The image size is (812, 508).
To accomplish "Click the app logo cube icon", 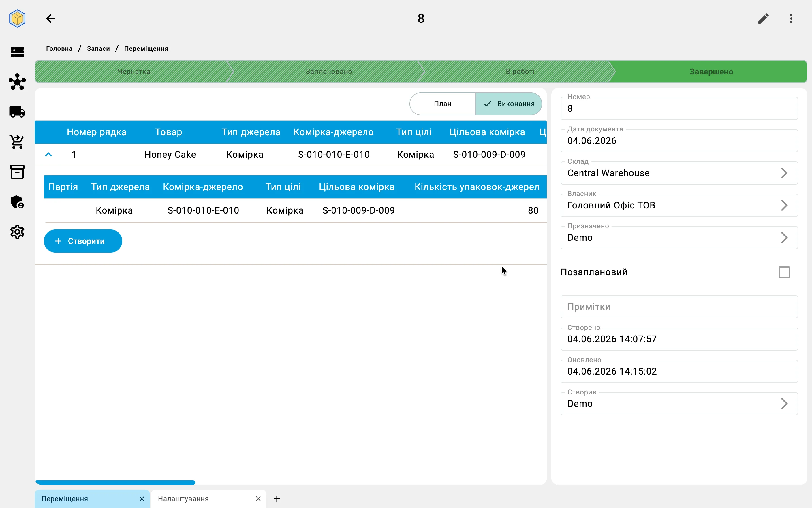I will [17, 18].
